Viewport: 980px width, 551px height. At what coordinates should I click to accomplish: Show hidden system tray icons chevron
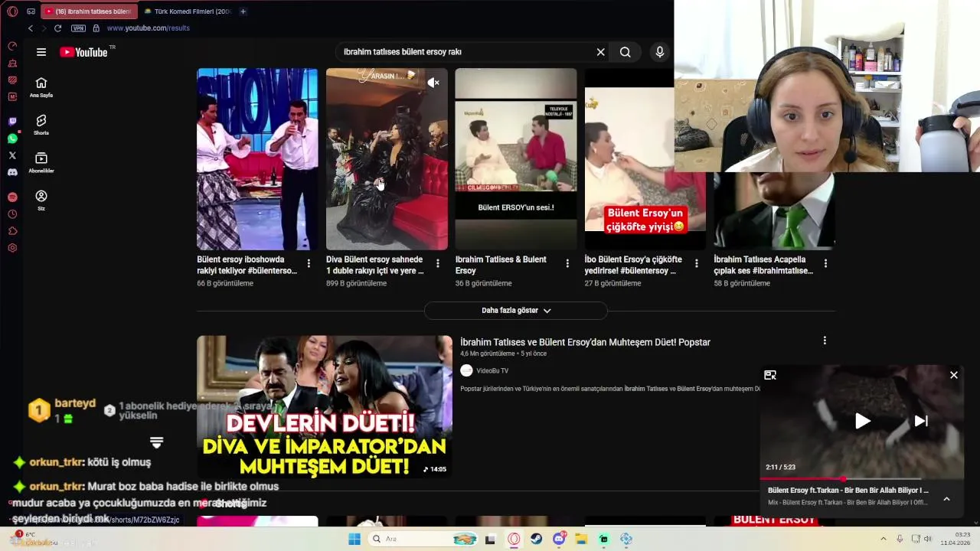883,539
